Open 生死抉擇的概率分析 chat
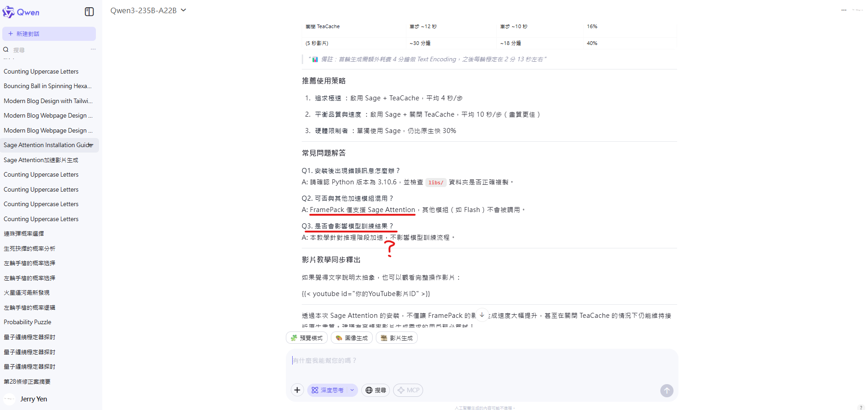 (x=30, y=248)
